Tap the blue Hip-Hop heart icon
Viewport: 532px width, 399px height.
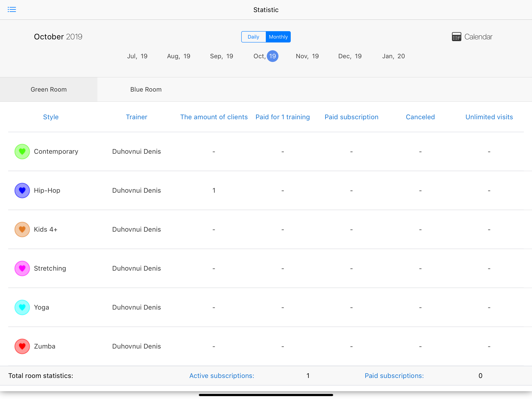[22, 191]
